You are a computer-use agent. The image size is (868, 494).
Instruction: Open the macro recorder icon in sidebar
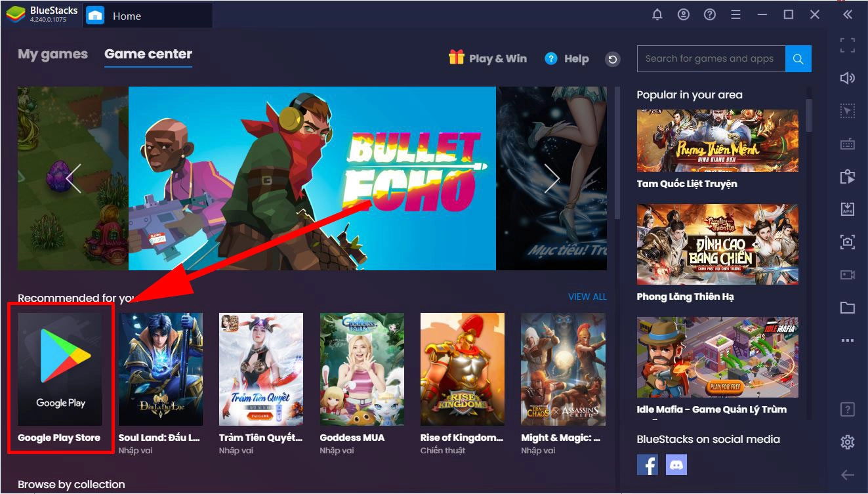(848, 176)
